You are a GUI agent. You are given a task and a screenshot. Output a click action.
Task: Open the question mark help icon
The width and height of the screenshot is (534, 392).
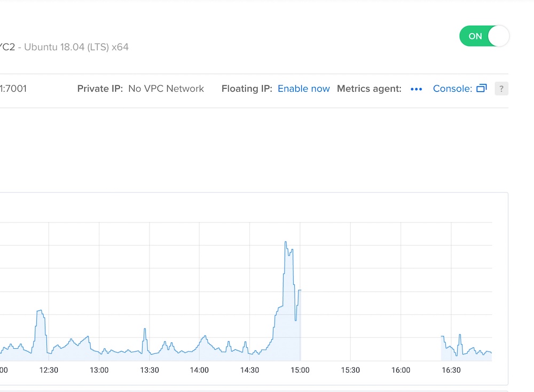[x=501, y=89]
